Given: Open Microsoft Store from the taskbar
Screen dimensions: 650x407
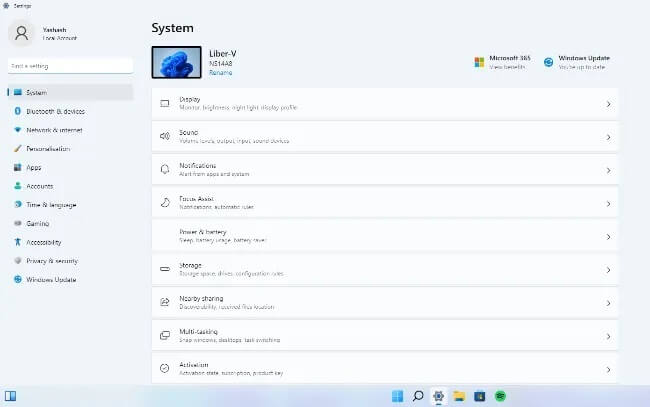Looking at the screenshot, I should click(480, 396).
